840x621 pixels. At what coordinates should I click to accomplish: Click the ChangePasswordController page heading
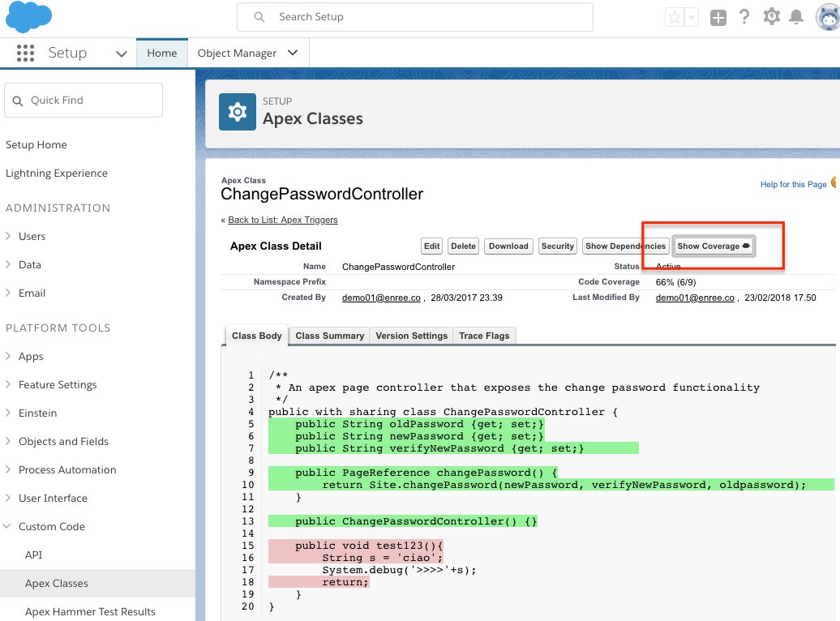[322, 194]
